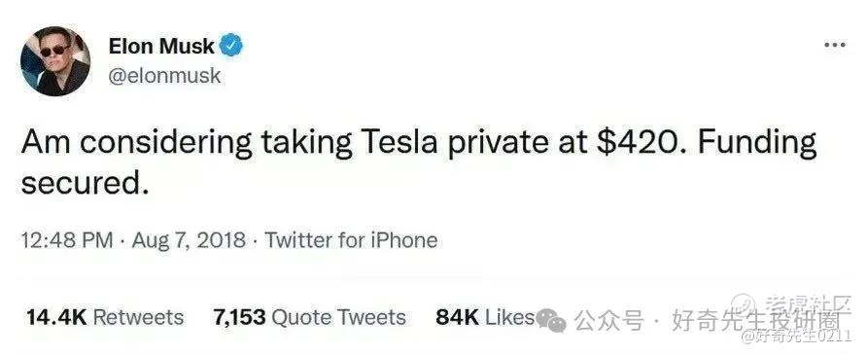Screen dimensions: 868x355
Task: View the 84K Likes list
Action: coord(485,317)
